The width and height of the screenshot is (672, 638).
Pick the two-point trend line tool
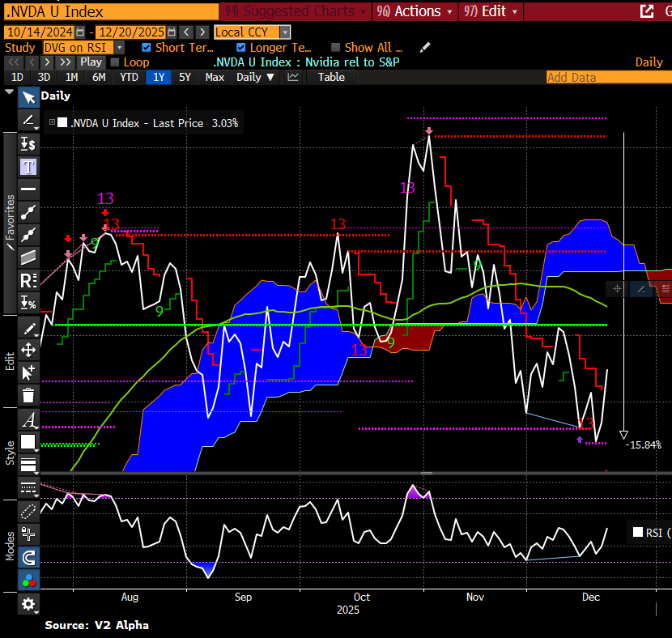tap(28, 211)
